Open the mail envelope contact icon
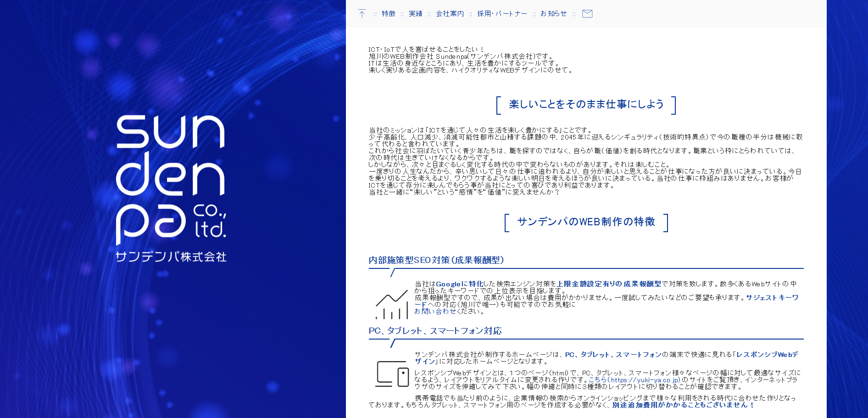Screen dimensions: 868x418 pyautogui.click(x=587, y=14)
